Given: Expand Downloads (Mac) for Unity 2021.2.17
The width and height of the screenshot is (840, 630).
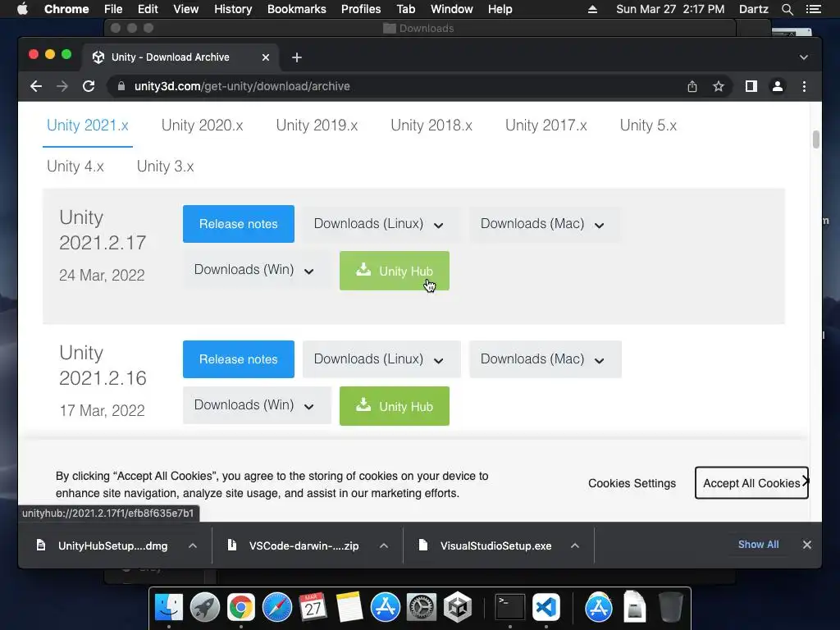Looking at the screenshot, I should click(546, 224).
